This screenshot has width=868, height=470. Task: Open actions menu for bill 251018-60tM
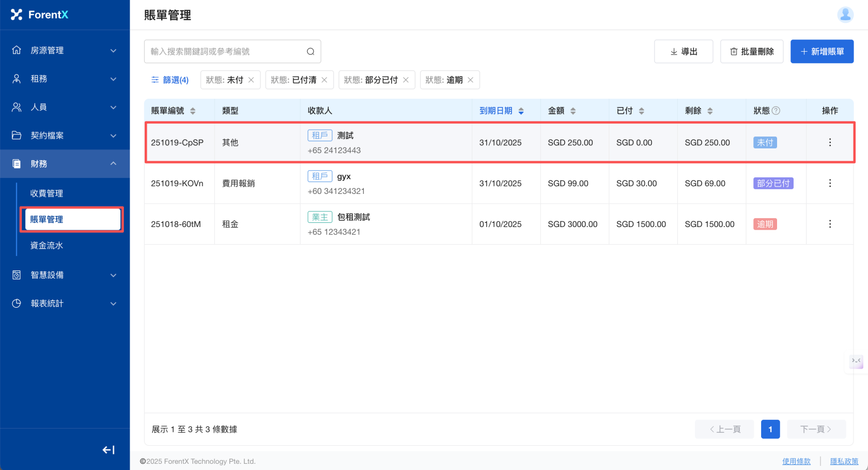click(830, 224)
